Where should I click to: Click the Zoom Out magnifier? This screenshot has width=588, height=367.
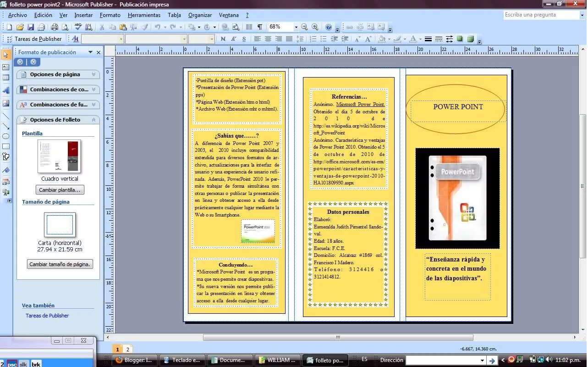tap(304, 27)
